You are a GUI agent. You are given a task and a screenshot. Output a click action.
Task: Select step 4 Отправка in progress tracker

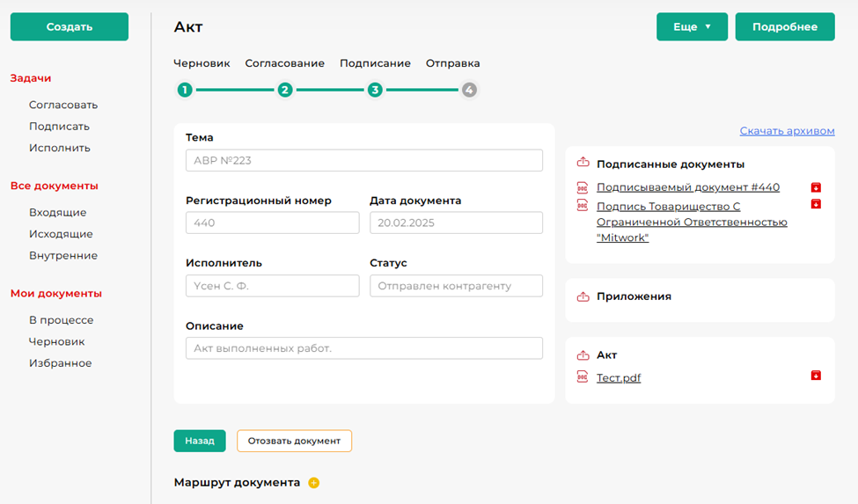click(x=469, y=90)
